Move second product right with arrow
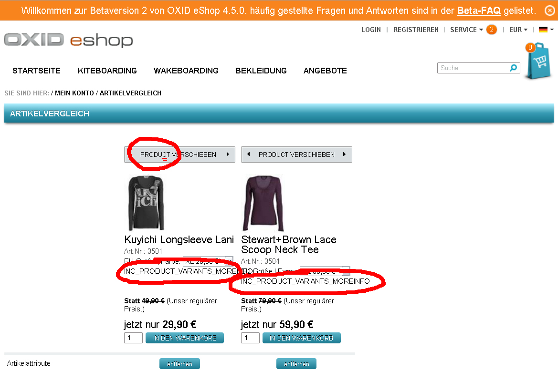Image resolution: width=558 pixels, height=392 pixels. [345, 154]
